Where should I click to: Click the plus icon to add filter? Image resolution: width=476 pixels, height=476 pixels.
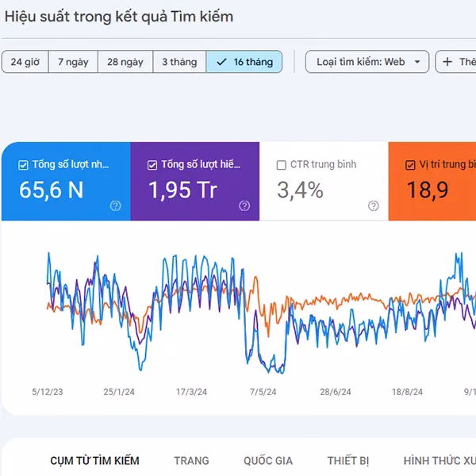tap(447, 62)
